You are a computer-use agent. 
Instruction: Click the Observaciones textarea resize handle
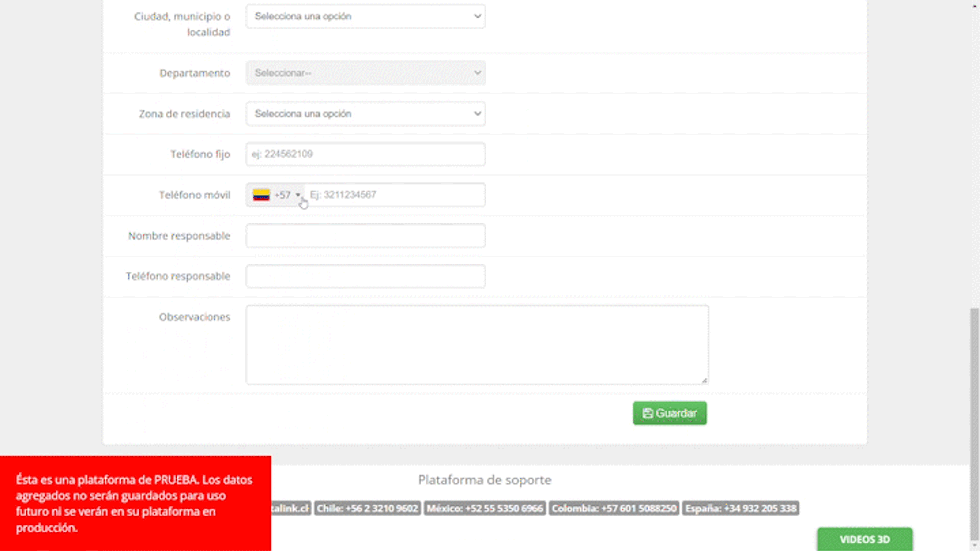pos(704,380)
